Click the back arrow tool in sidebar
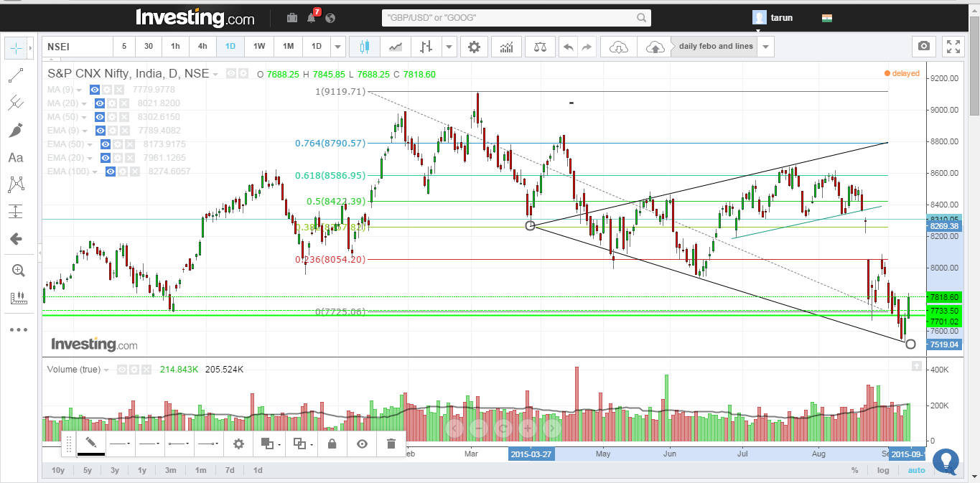Viewport: 980px width, 483px height. click(16, 239)
